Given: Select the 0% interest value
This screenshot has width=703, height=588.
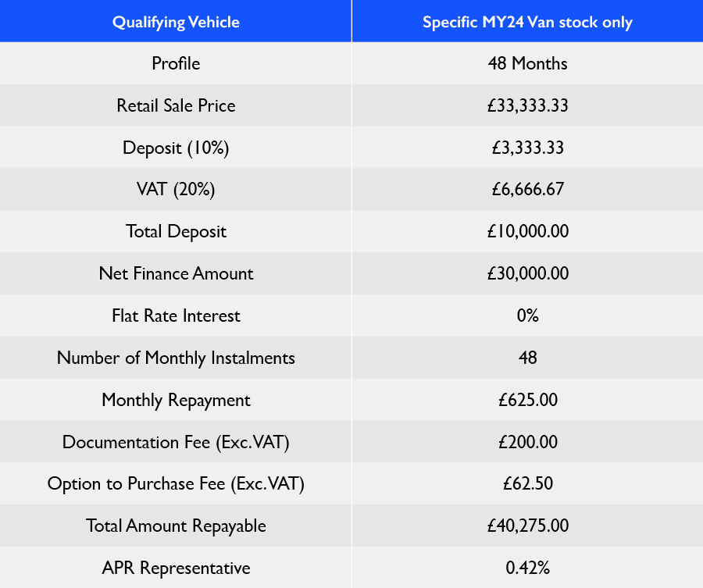Looking at the screenshot, I should tap(527, 316).
